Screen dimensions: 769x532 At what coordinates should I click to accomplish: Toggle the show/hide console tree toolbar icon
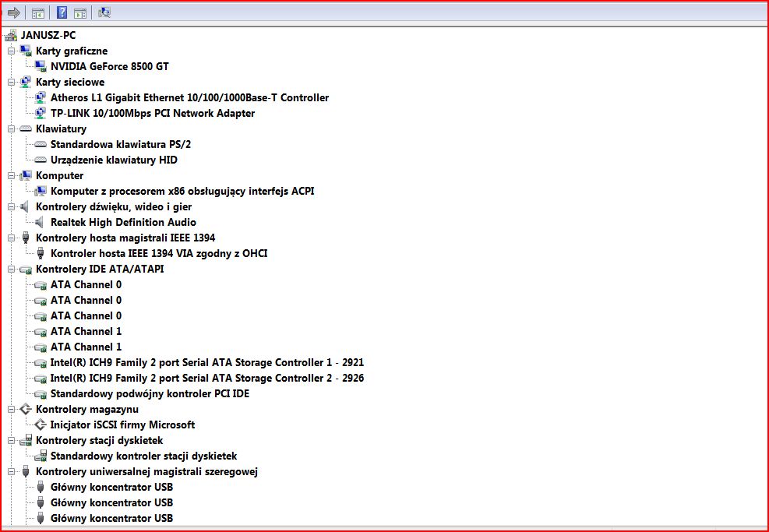37,13
